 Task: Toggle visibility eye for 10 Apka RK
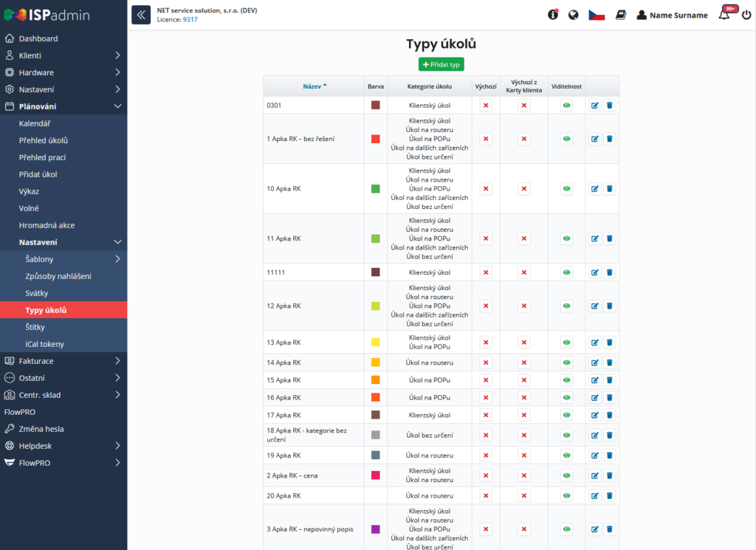pyautogui.click(x=566, y=188)
